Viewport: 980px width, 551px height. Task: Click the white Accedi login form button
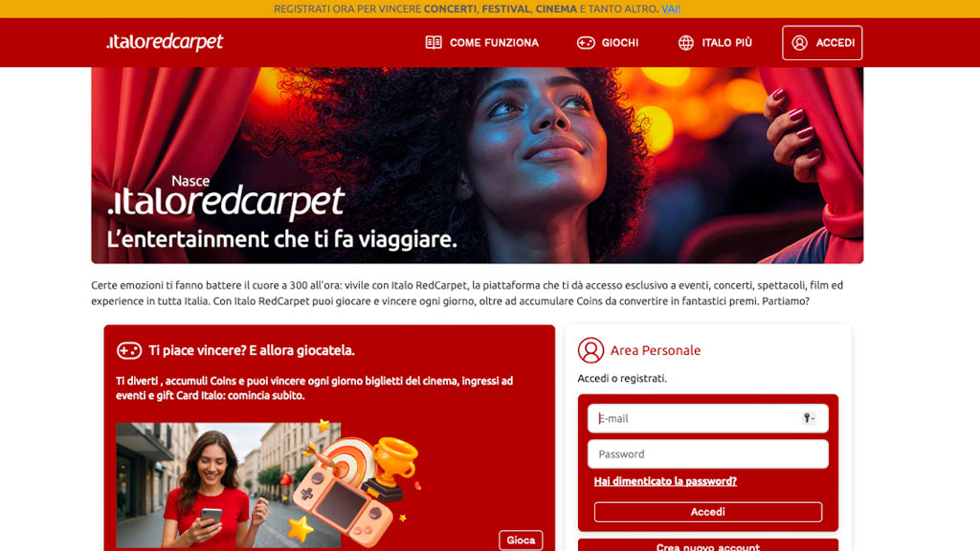click(707, 512)
